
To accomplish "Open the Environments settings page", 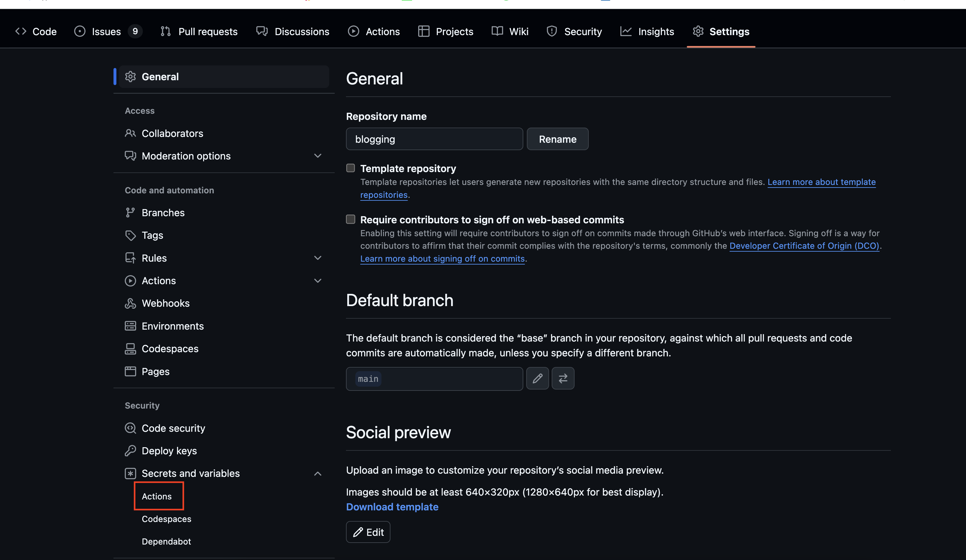I will (172, 326).
